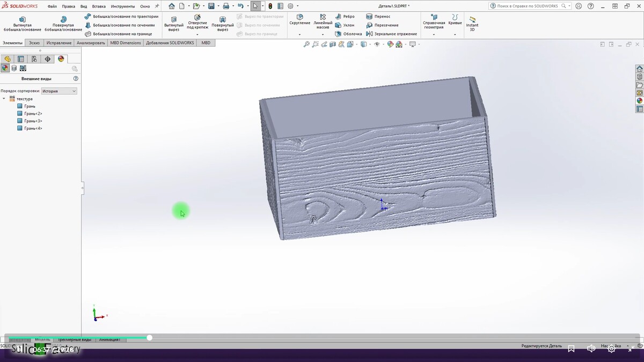Switch to the Эскиз tab
The width and height of the screenshot is (644, 362).
click(34, 43)
